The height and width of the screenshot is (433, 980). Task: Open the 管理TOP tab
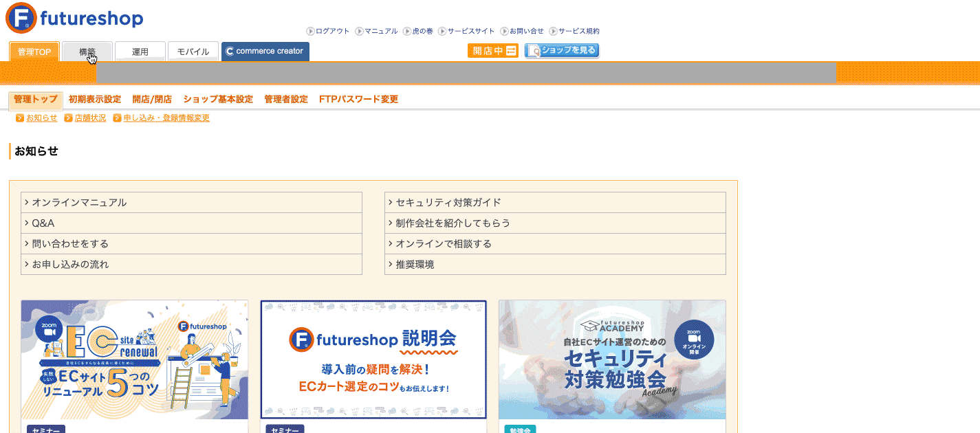pos(34,52)
